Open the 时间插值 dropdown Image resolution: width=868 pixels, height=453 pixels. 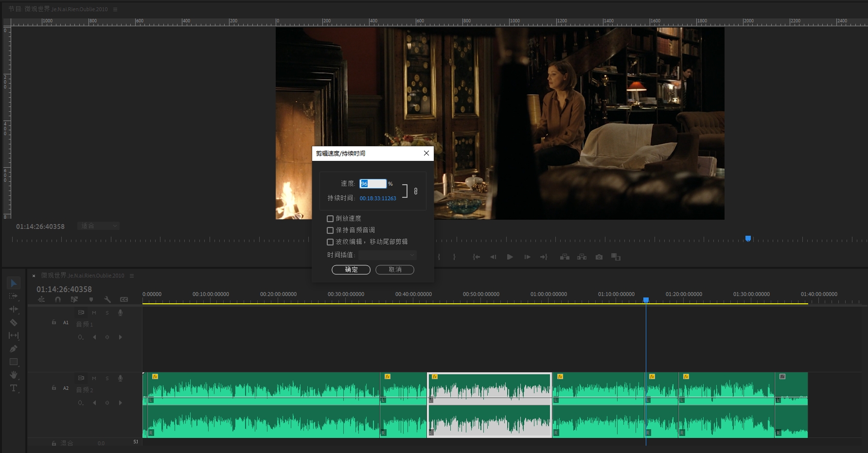click(388, 255)
